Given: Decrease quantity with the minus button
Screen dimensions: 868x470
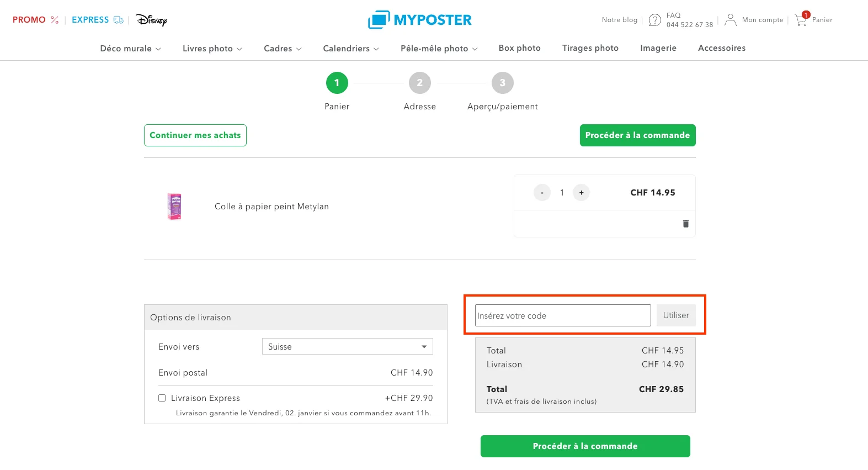Looking at the screenshot, I should pyautogui.click(x=542, y=193).
